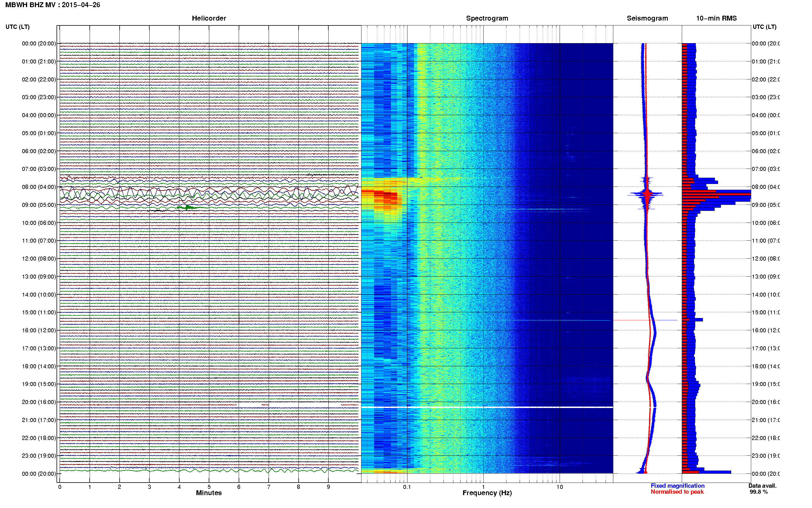812x508 pixels.
Task: Select left-axis time label 18:00 (14:00)
Action: click(39, 366)
